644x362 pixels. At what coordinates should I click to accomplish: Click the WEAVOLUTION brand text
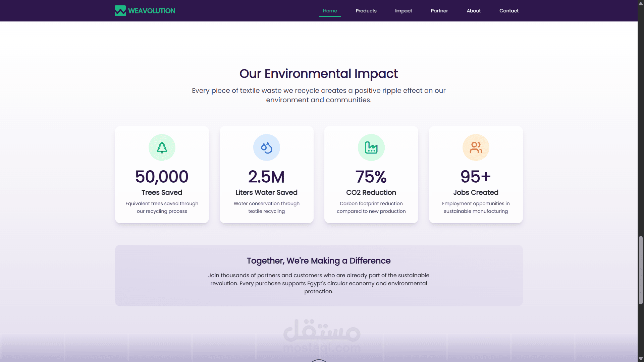coord(152,11)
